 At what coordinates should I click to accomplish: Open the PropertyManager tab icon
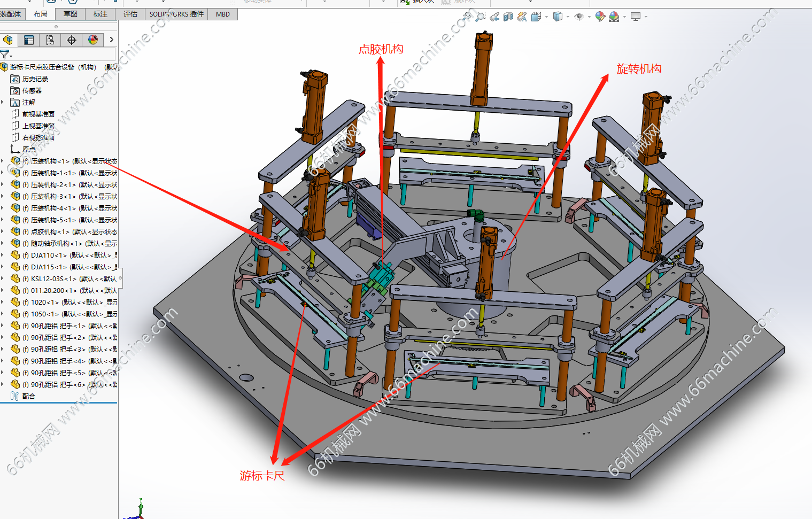(29, 40)
